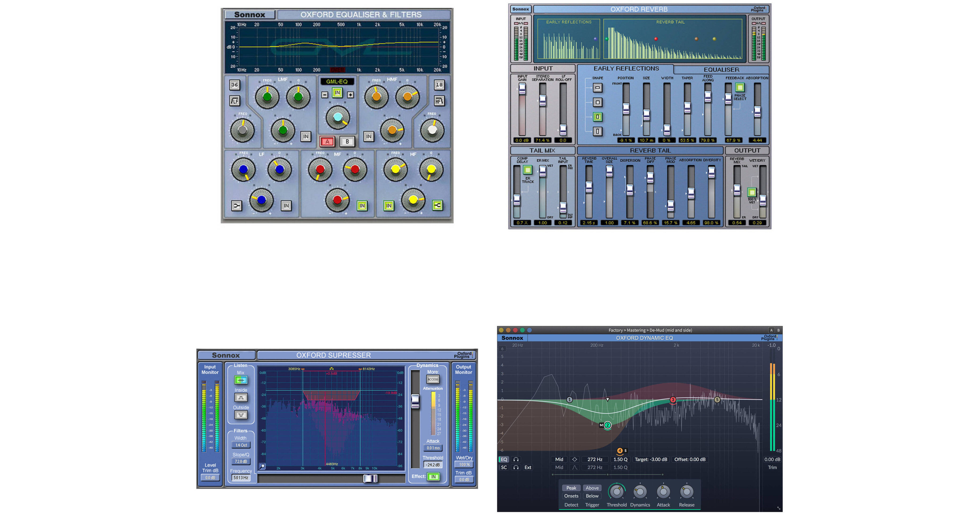Image resolution: width=980 pixels, height=514 pixels.
Task: Click the Oxford Plugins menu in Supresser
Action: click(463, 355)
